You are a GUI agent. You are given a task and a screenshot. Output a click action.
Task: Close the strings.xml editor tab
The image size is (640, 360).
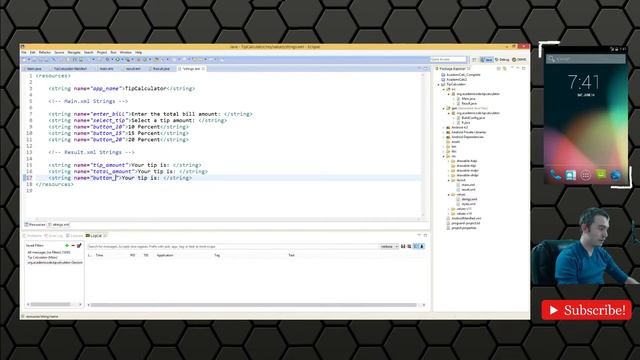click(x=203, y=69)
